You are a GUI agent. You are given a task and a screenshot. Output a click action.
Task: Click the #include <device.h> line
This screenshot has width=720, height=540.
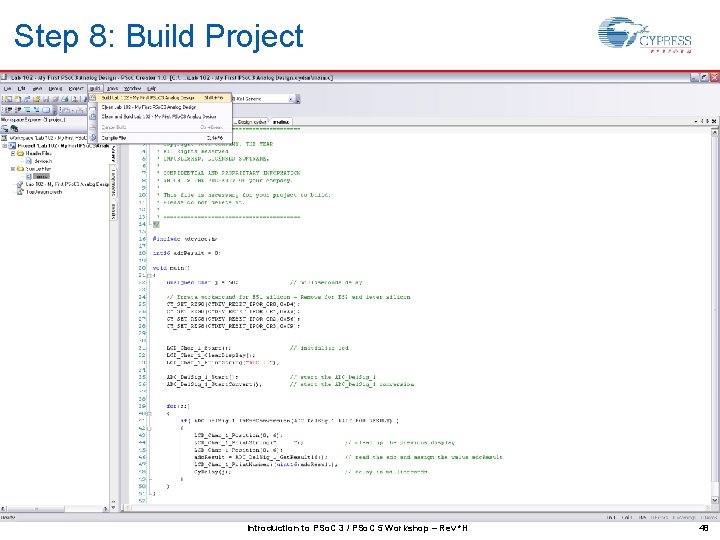pos(185,239)
